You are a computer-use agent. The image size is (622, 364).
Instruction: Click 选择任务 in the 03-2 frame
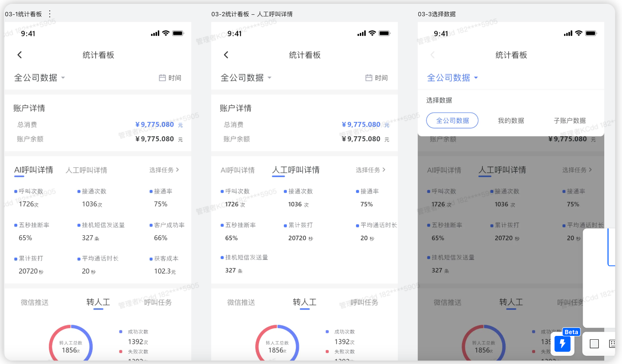click(x=370, y=170)
